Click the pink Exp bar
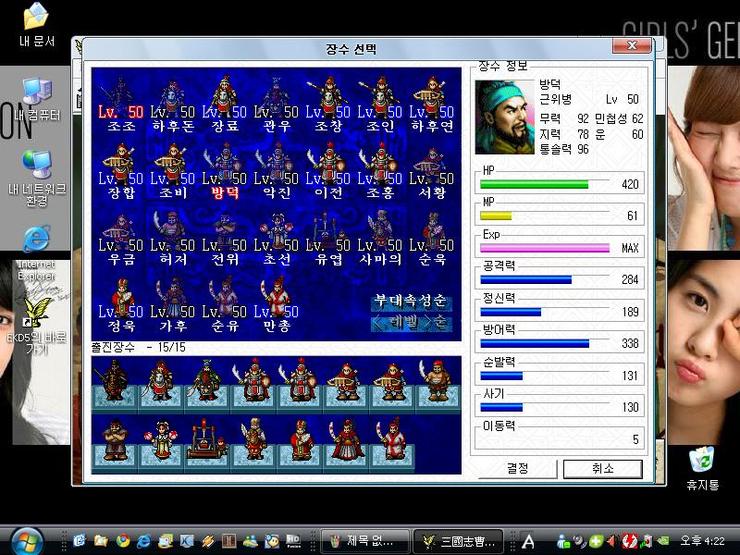 point(545,248)
